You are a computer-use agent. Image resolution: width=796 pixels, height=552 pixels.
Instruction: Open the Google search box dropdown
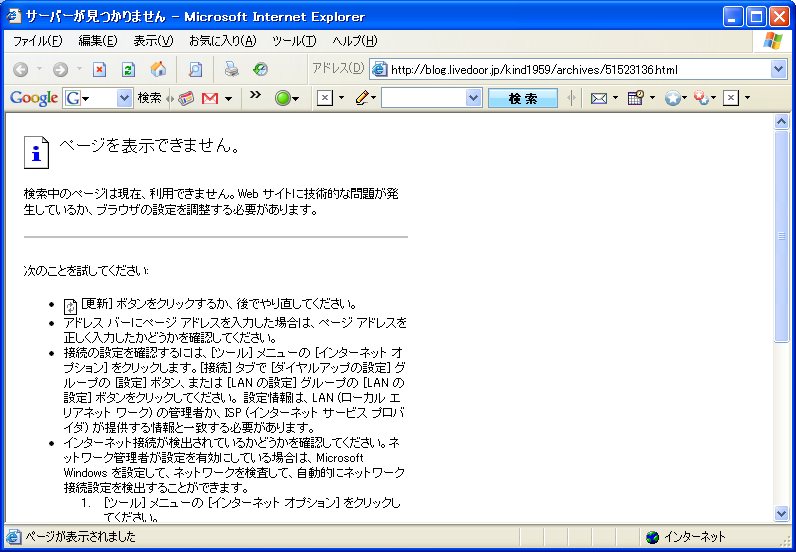point(124,98)
